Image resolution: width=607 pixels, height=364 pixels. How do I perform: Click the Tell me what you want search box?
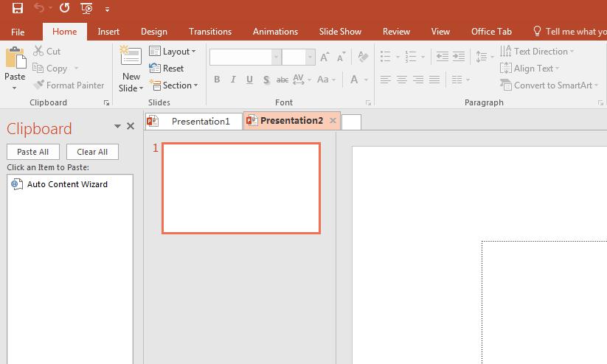click(x=569, y=32)
